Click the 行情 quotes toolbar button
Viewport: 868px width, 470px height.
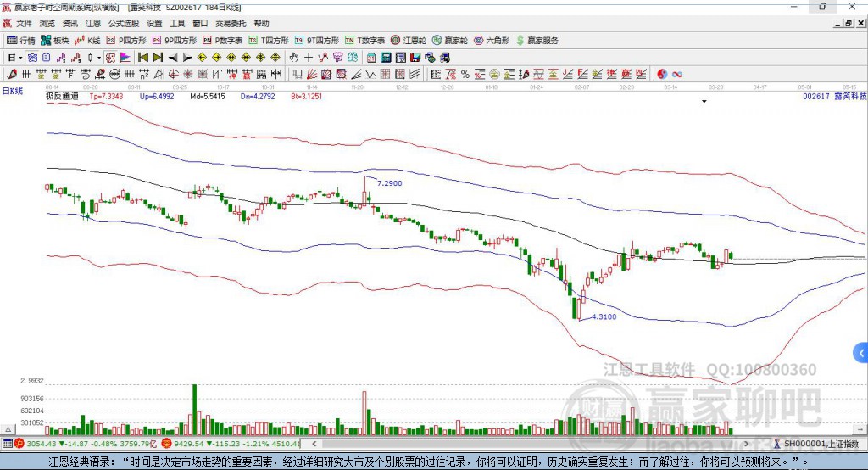click(21, 41)
